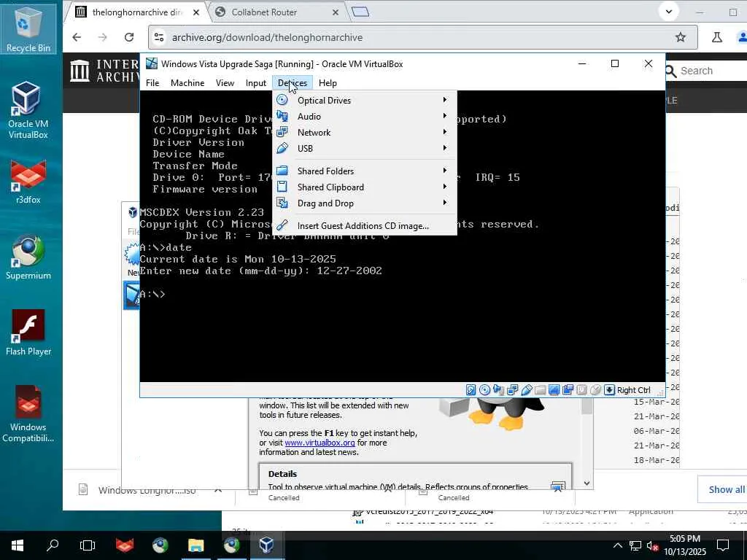
Task: Click the shared folders status bar icon
Action: coord(541,390)
